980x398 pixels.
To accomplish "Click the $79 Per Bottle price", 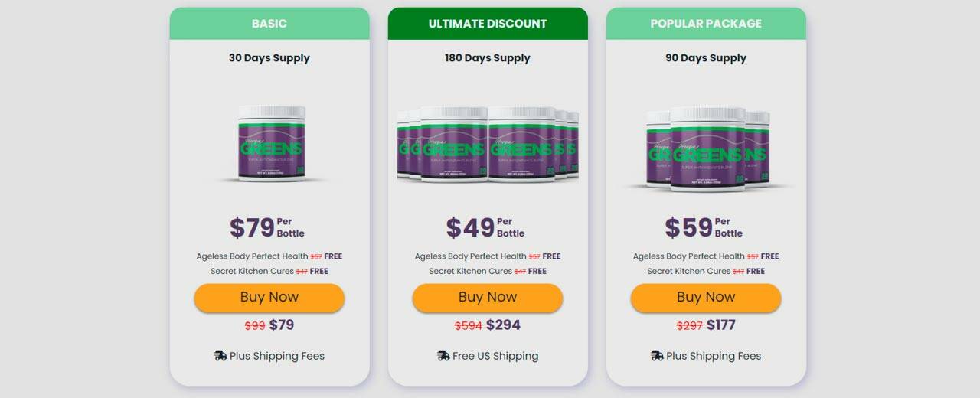I will pos(267,227).
